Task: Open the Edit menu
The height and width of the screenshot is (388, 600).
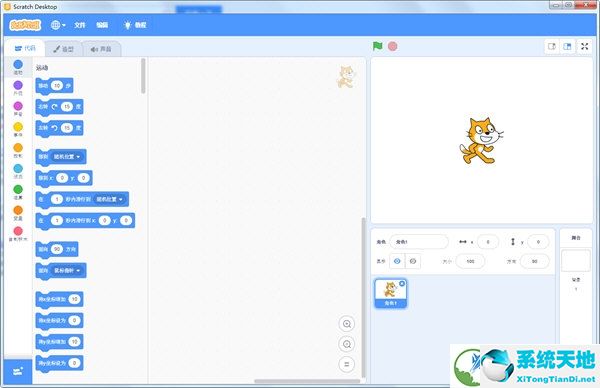Action: coord(102,25)
